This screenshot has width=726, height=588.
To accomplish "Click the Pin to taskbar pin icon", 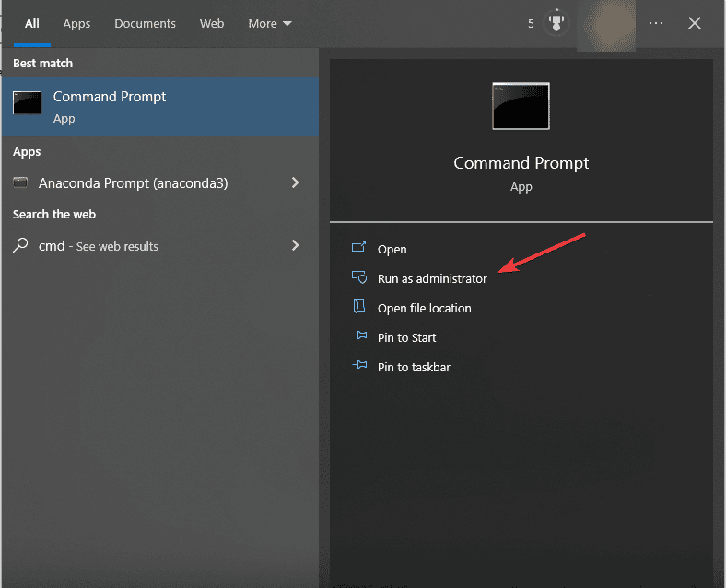I will point(359,365).
